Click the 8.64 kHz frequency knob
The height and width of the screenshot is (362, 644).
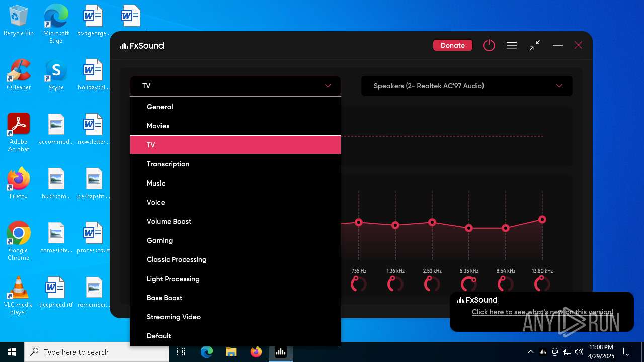(506, 284)
